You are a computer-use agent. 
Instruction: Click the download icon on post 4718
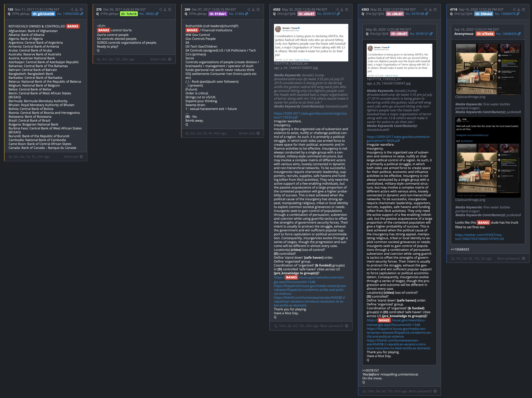point(519,9)
